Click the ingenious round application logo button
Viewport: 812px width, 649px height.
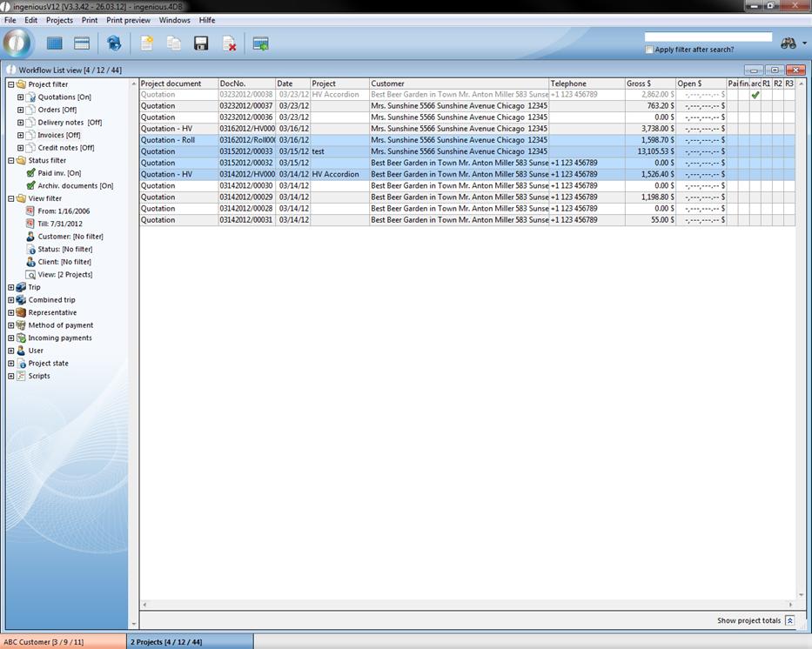pos(17,43)
